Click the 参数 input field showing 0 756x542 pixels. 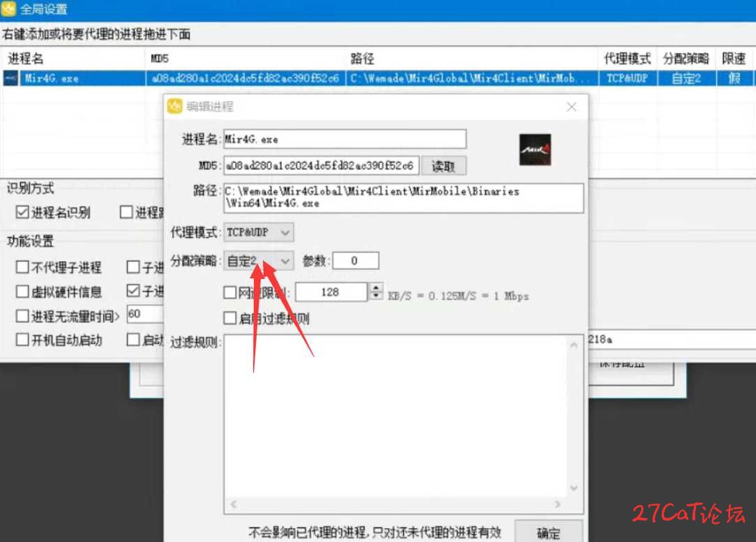(356, 261)
